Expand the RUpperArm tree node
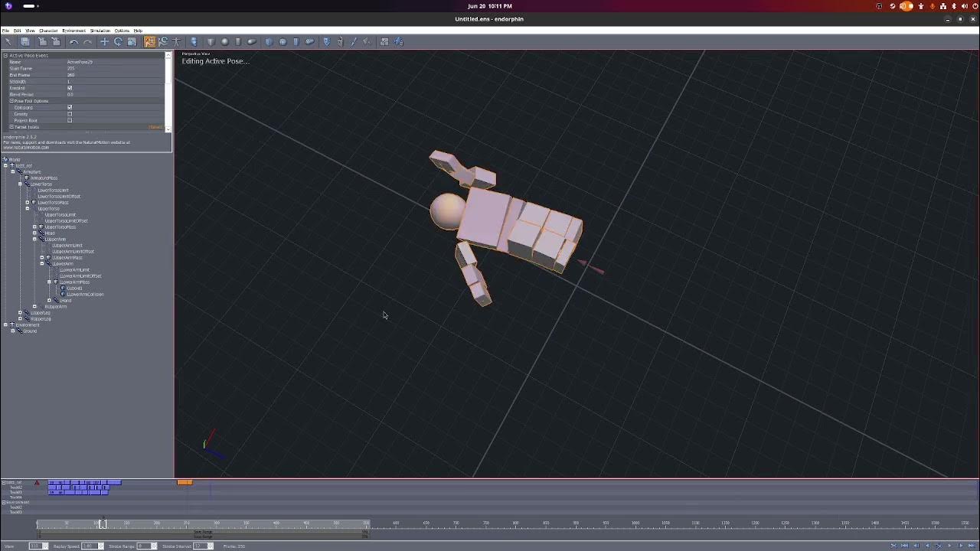980x551 pixels. pos(34,307)
